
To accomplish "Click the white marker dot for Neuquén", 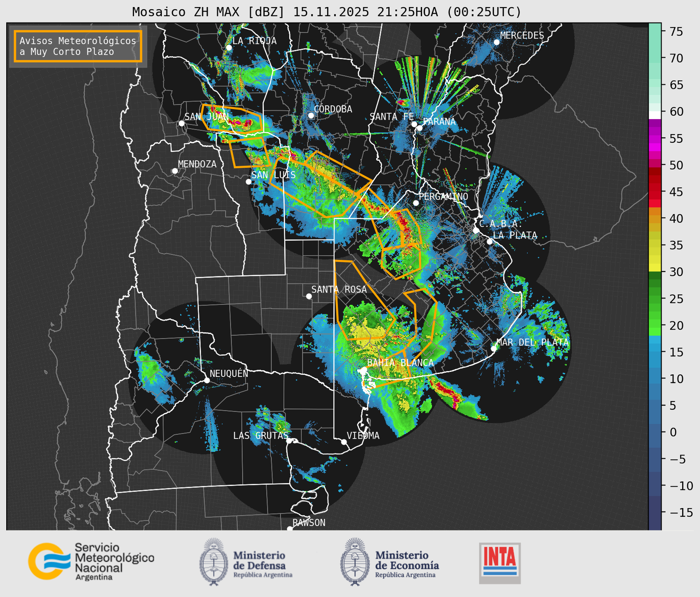I will (x=207, y=380).
